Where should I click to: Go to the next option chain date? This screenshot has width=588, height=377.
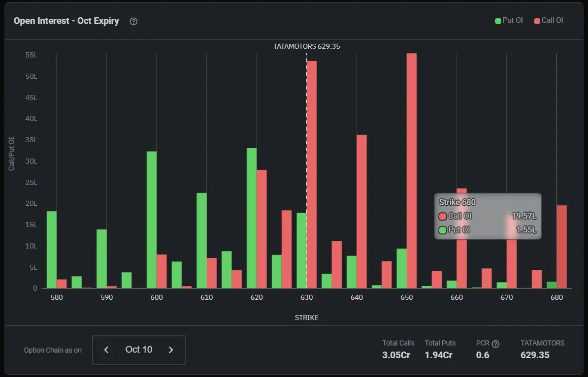[x=171, y=350]
